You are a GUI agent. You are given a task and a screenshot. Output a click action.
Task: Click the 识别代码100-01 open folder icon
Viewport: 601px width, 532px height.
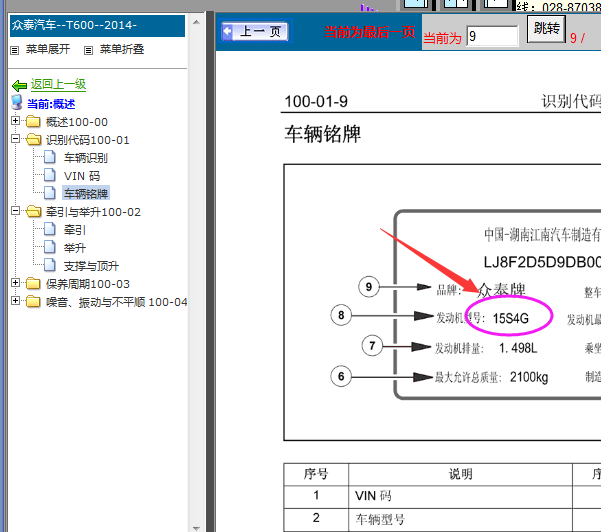click(34, 140)
